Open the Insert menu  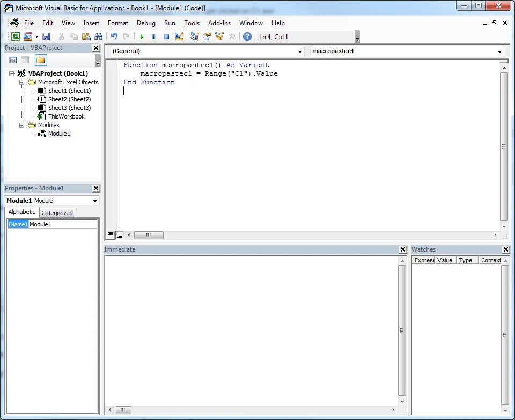91,23
